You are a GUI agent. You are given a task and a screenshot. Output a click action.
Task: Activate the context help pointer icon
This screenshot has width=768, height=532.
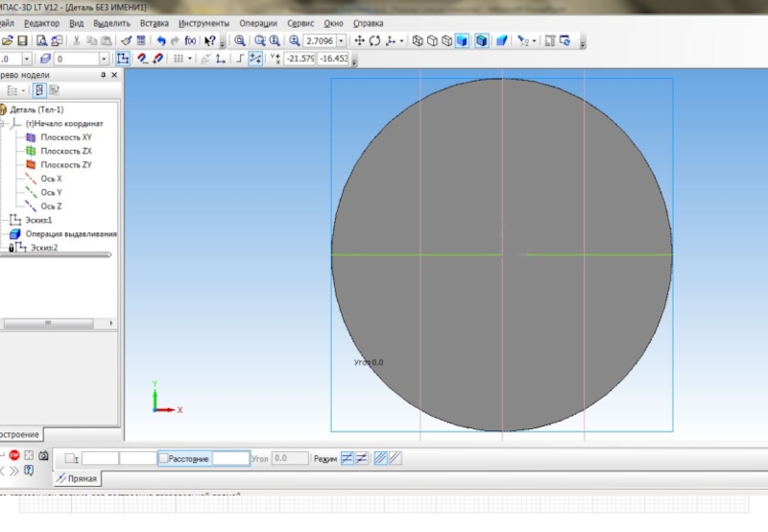click(x=209, y=40)
